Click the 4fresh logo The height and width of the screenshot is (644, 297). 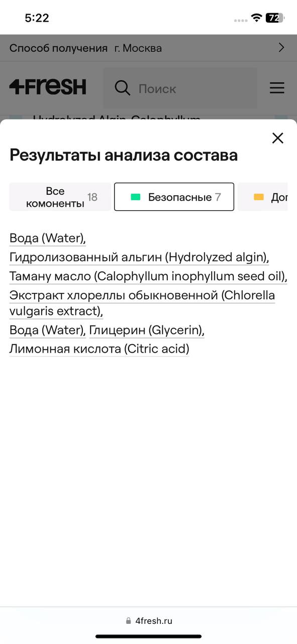tap(48, 87)
